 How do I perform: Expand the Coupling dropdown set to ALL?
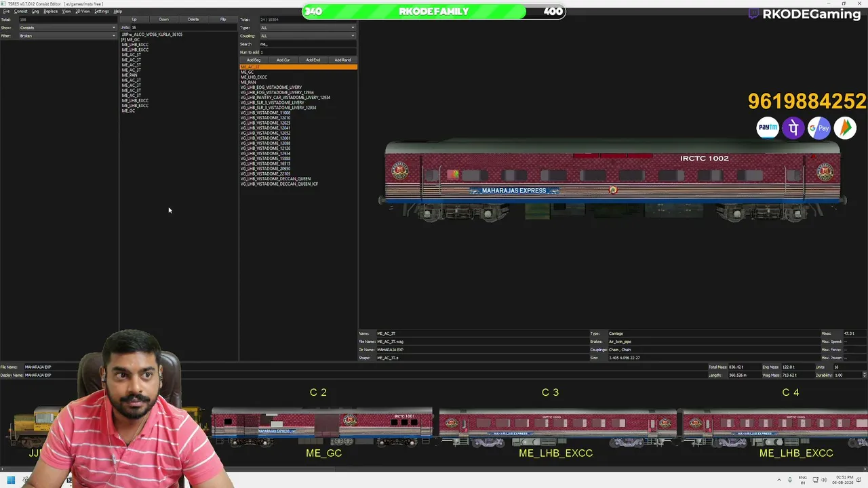click(x=308, y=36)
